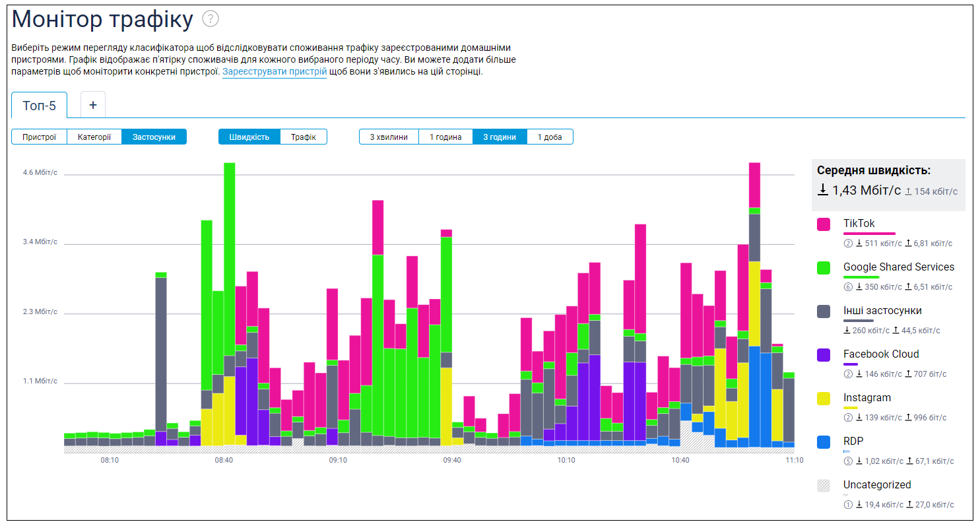Select the Застосунки view option

[154, 137]
